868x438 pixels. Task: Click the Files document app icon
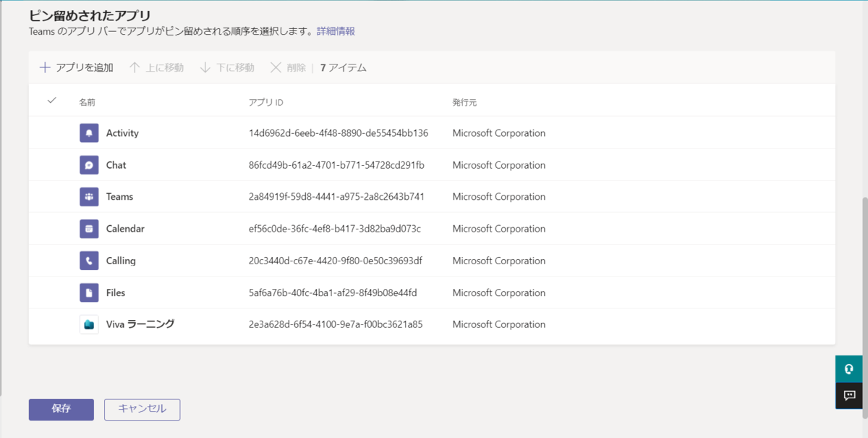[x=89, y=292]
